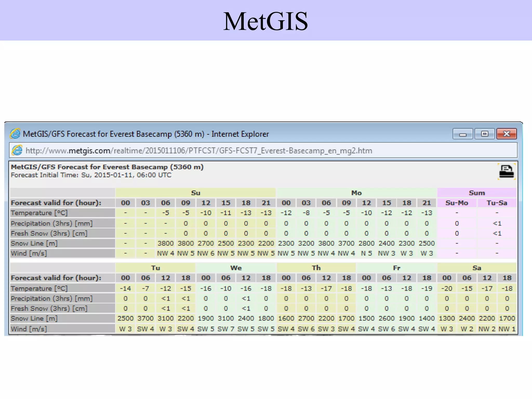Close the Internet Explorer forecast window
The width and height of the screenshot is (532, 399).
[507, 134]
